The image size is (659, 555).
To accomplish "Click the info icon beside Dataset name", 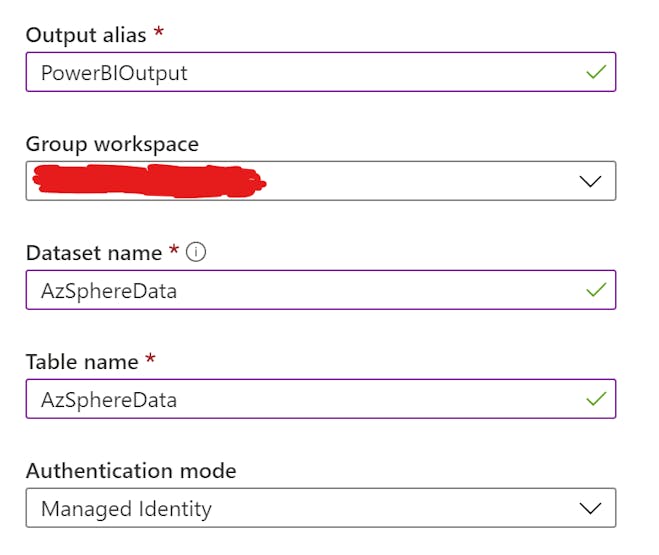I will tap(197, 253).
